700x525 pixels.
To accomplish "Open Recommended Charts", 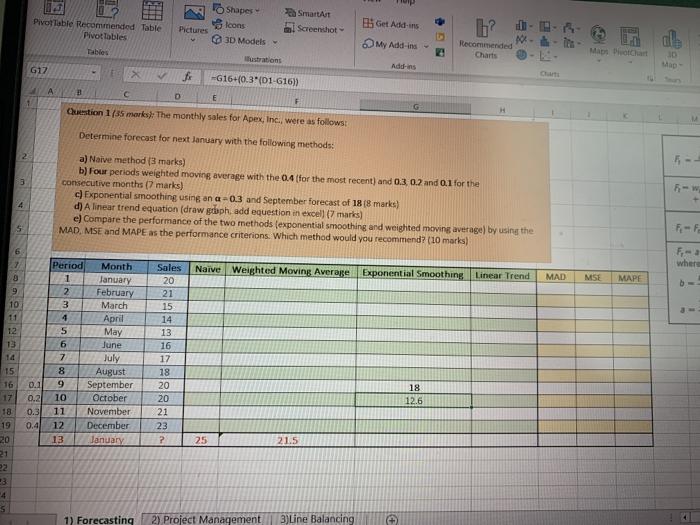I will (486, 39).
